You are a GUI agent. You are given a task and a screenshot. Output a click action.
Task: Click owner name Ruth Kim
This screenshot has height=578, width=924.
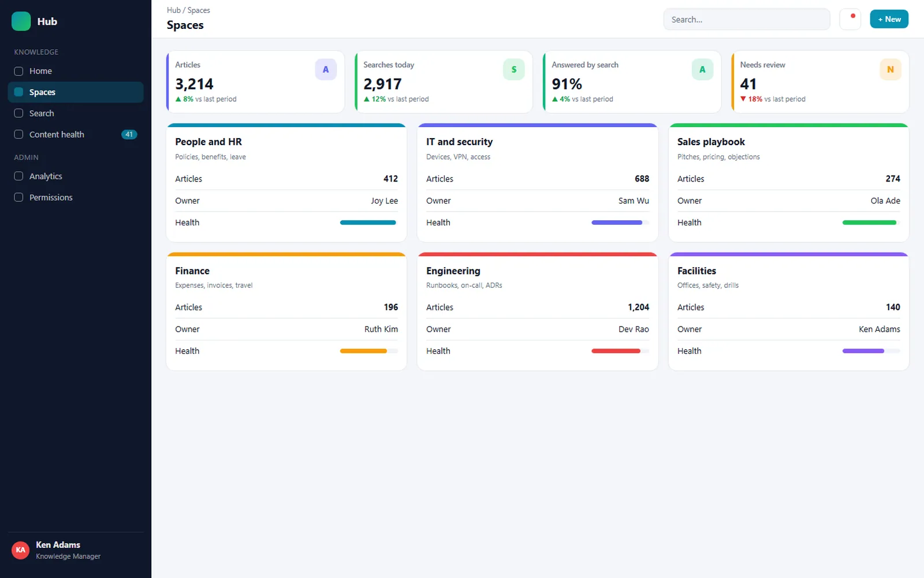pos(381,329)
